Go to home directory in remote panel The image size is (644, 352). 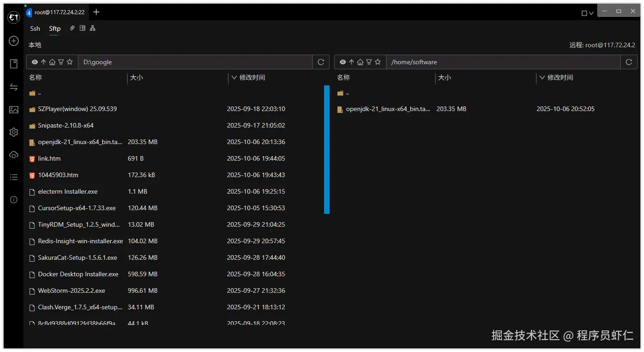pos(360,62)
